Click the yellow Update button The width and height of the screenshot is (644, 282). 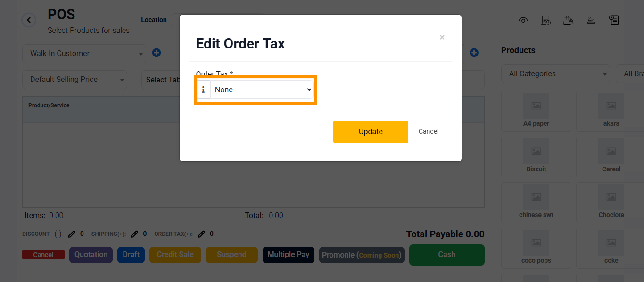[371, 132]
